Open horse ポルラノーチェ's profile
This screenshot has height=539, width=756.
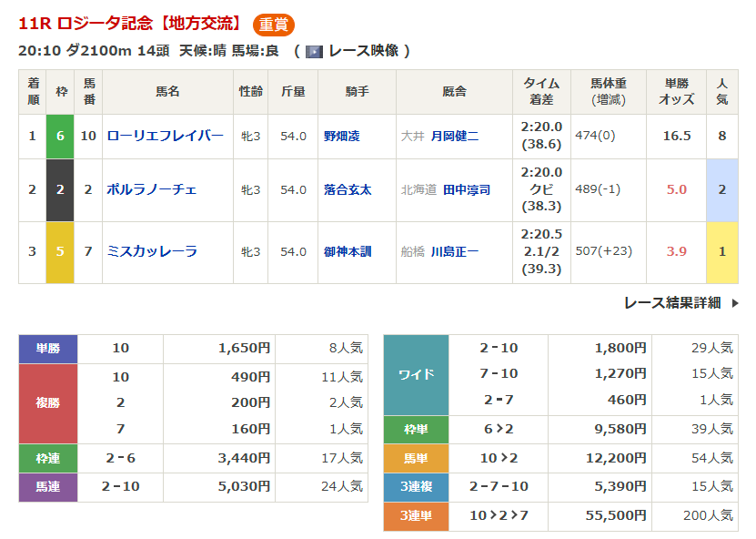click(x=152, y=189)
